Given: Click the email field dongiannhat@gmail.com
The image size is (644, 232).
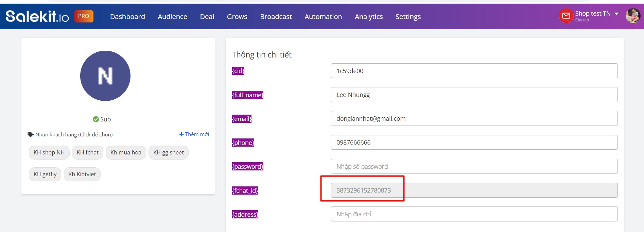Looking at the screenshot, I should (x=474, y=118).
